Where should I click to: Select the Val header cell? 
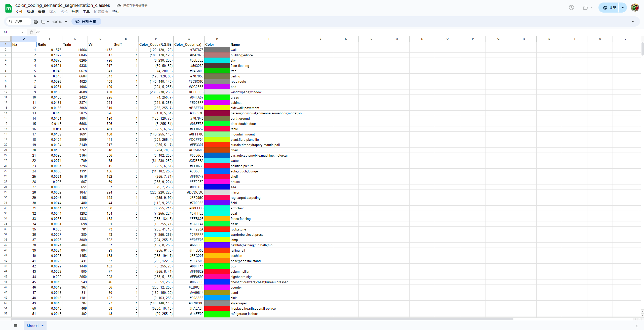[100, 44]
